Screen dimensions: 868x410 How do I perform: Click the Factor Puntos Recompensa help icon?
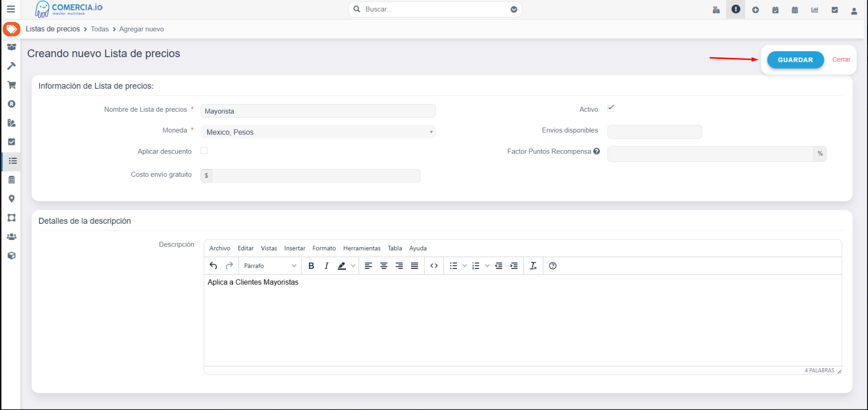[597, 151]
